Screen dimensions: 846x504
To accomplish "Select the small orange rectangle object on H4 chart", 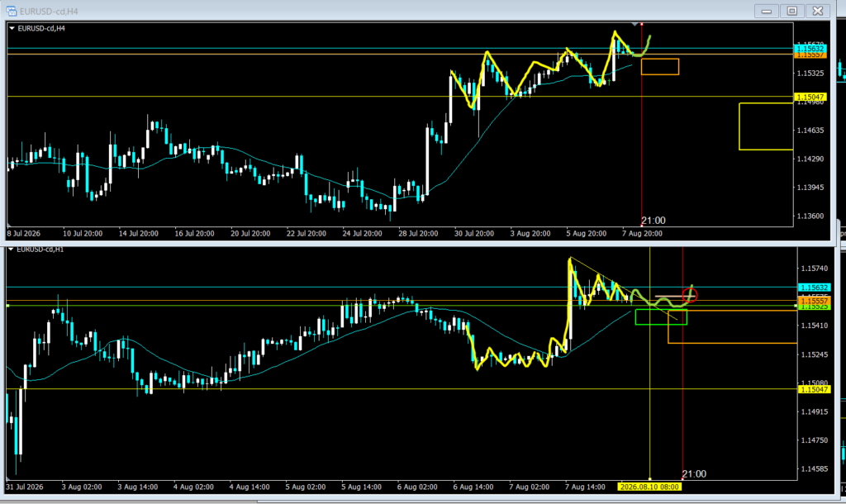I will coord(660,67).
